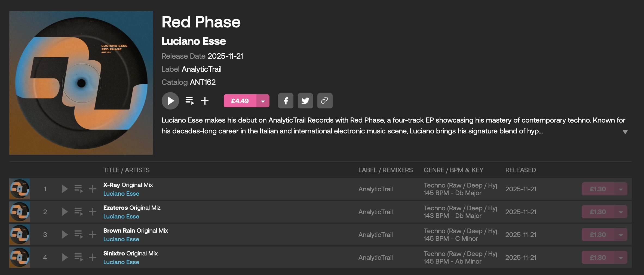The image size is (644, 275).
Task: Add the Red Phase release to queue
Action: [189, 101]
